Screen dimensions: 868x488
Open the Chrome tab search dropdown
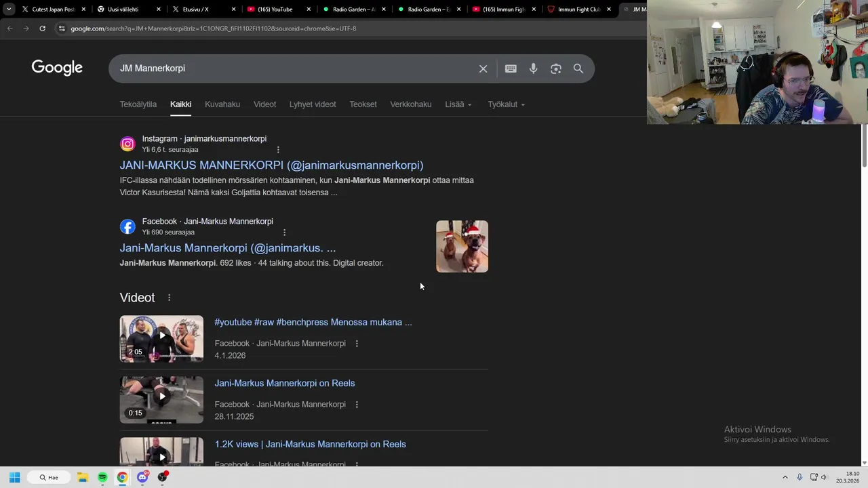pos(8,9)
